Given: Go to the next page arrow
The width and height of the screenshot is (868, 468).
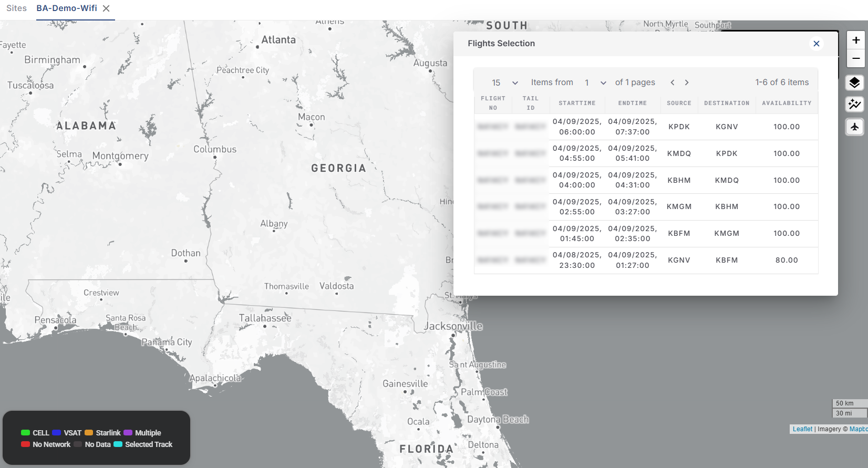Looking at the screenshot, I should point(686,82).
